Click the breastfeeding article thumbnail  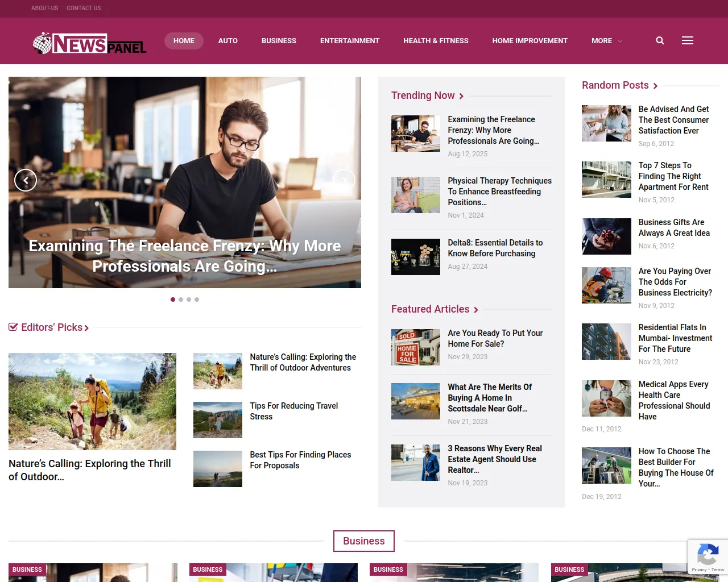tap(416, 195)
